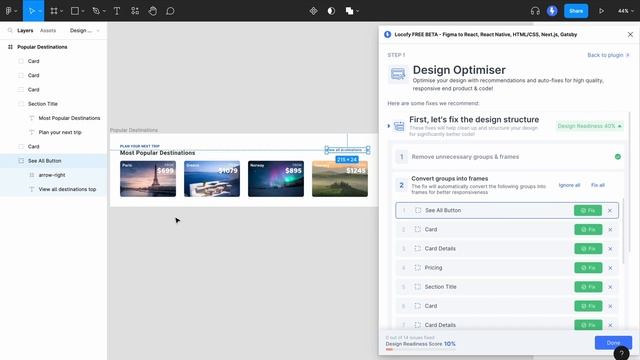Click the Norway aurora card thumbnail

[x=276, y=179]
